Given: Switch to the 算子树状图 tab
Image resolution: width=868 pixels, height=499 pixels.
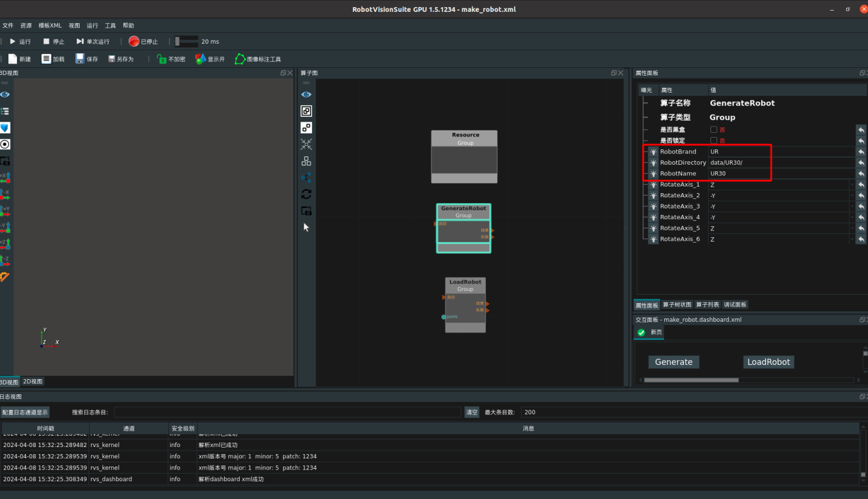Looking at the screenshot, I should pos(677,305).
